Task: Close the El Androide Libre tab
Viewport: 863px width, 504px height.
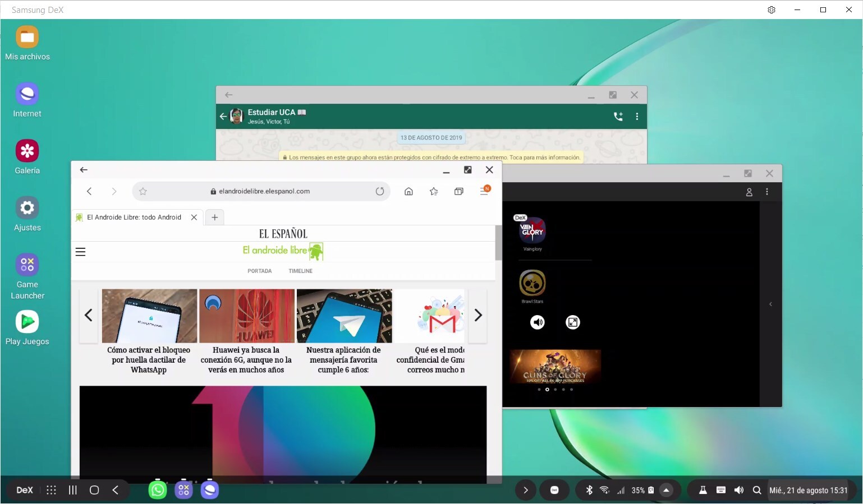Action: tap(194, 218)
